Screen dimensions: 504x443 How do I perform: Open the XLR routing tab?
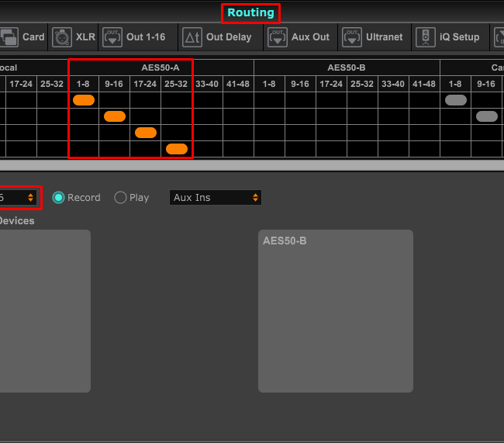point(74,37)
